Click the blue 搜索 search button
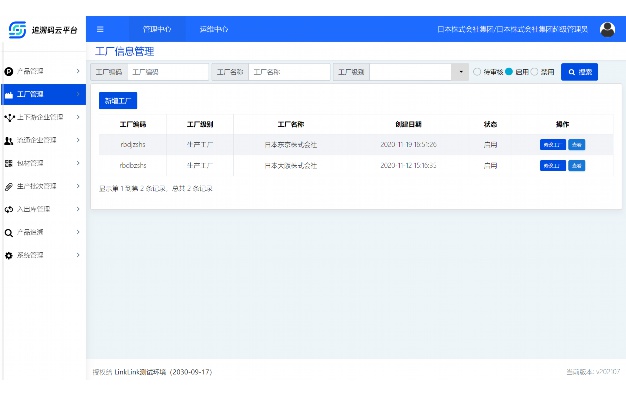 pyautogui.click(x=579, y=72)
